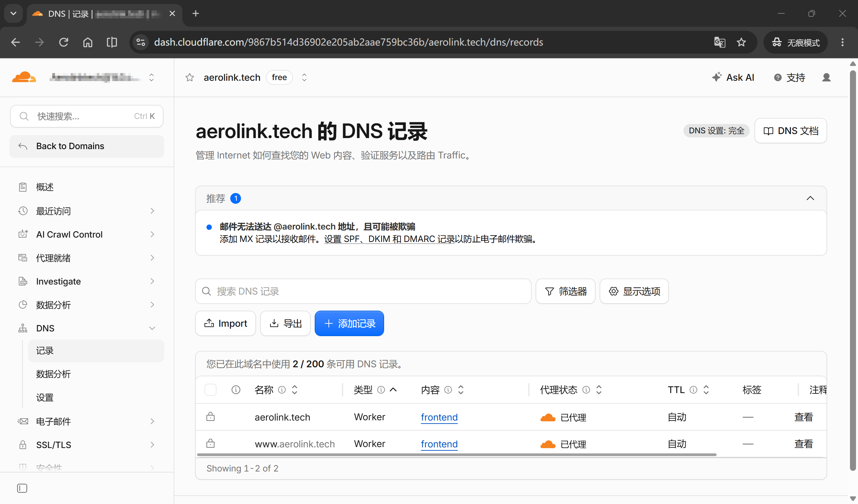This screenshot has width=858, height=504.
Task: Click the page's vertical scrollbar
Action: pyautogui.click(x=853, y=271)
